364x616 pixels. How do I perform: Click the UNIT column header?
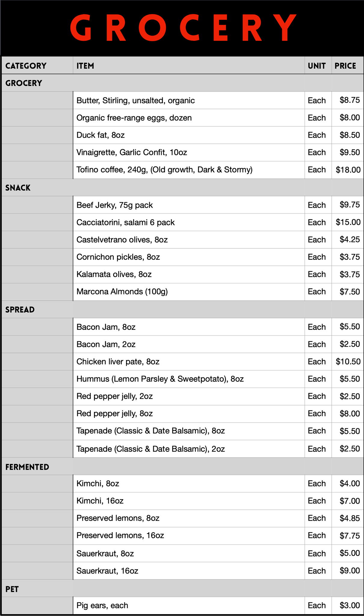coord(316,66)
